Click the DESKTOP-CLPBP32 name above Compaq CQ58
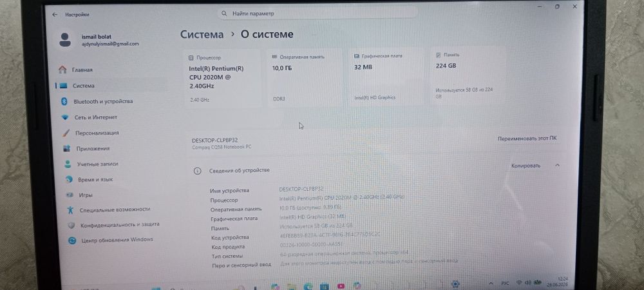Viewport: 644px width, 290px height. (x=215, y=140)
